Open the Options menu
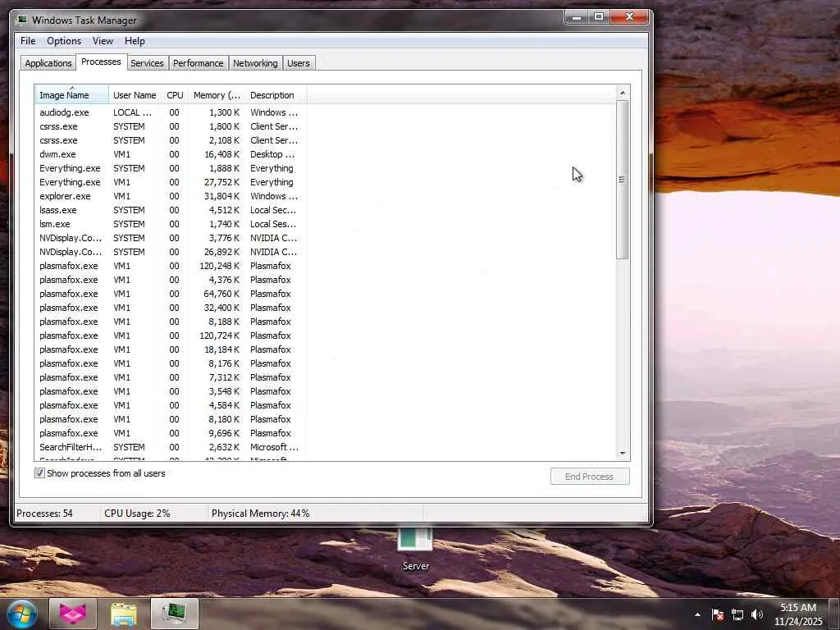The height and width of the screenshot is (630, 840). [x=64, y=41]
